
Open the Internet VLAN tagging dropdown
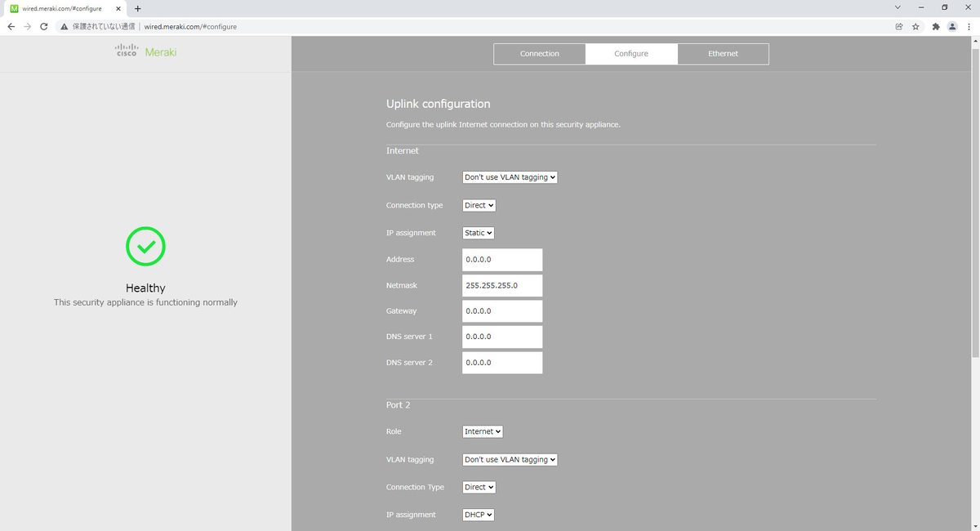point(510,176)
